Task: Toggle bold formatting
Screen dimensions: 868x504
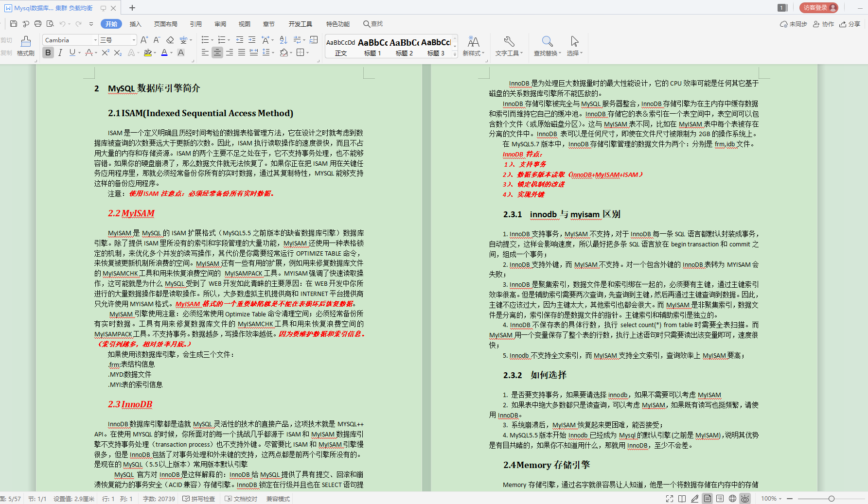Action: click(x=47, y=52)
